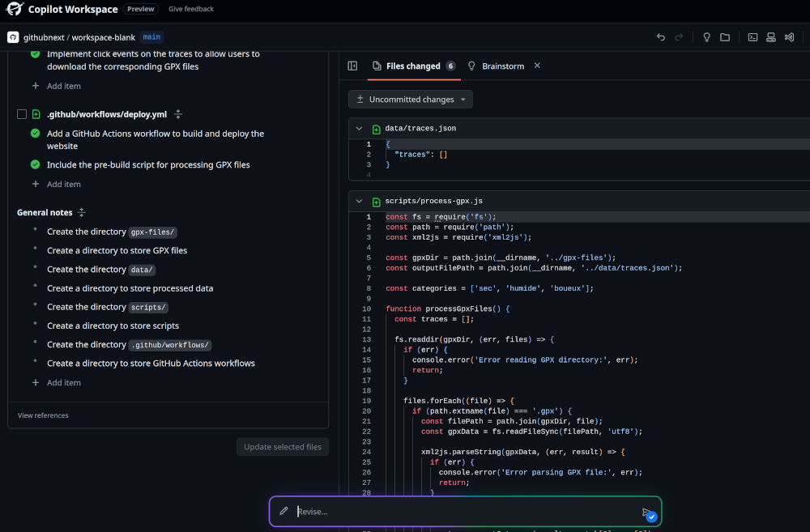The image size is (810, 532).
Task: Click the Files changed count badge 6
Action: (450, 66)
